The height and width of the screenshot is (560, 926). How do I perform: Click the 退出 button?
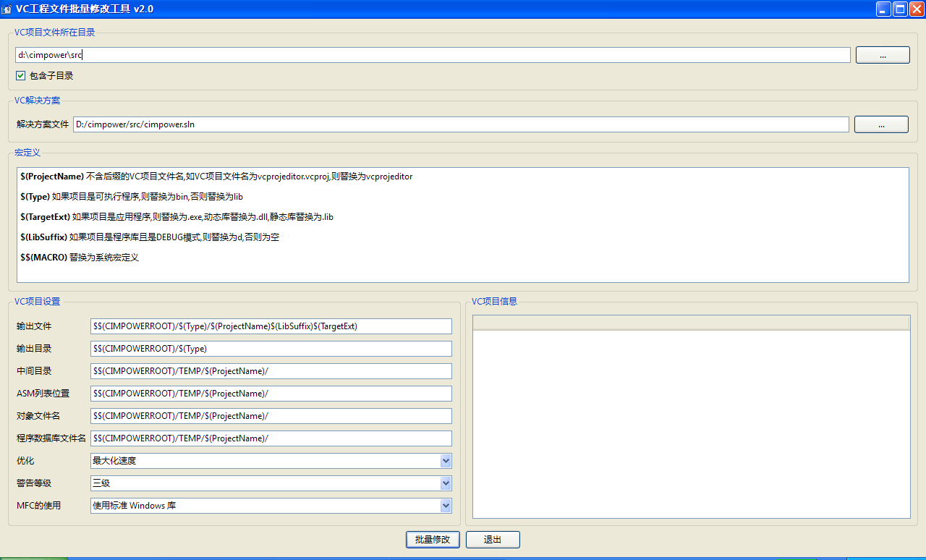493,540
